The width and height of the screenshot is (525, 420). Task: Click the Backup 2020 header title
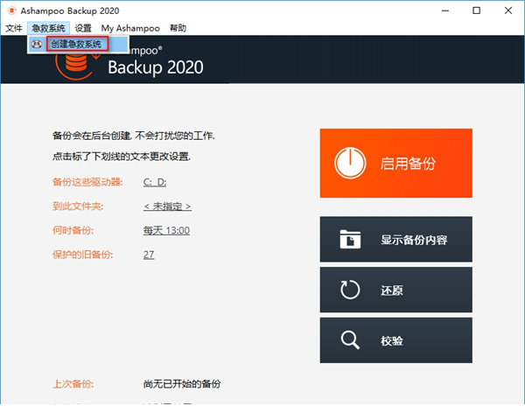pos(156,67)
